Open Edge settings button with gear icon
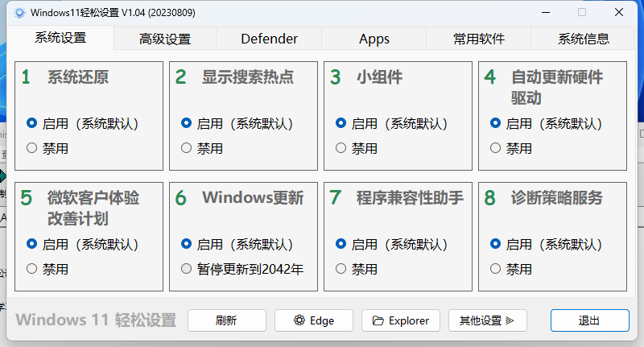This screenshot has width=644, height=347. pos(314,320)
